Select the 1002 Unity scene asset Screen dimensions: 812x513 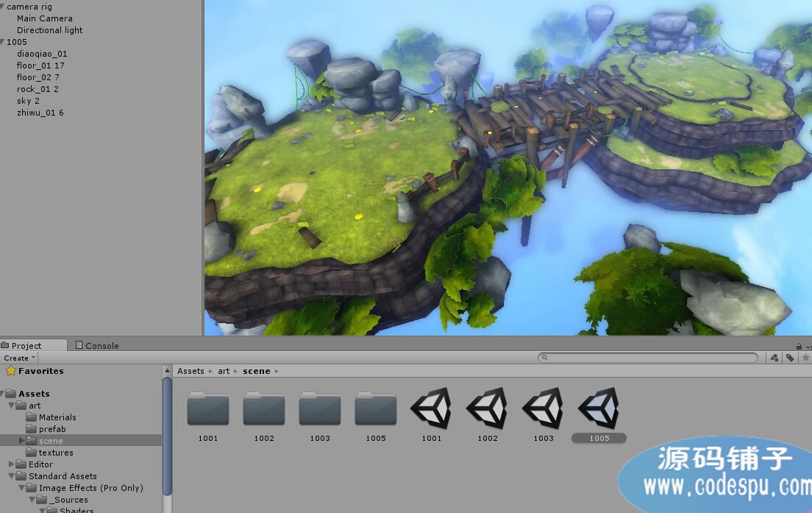pyautogui.click(x=487, y=409)
